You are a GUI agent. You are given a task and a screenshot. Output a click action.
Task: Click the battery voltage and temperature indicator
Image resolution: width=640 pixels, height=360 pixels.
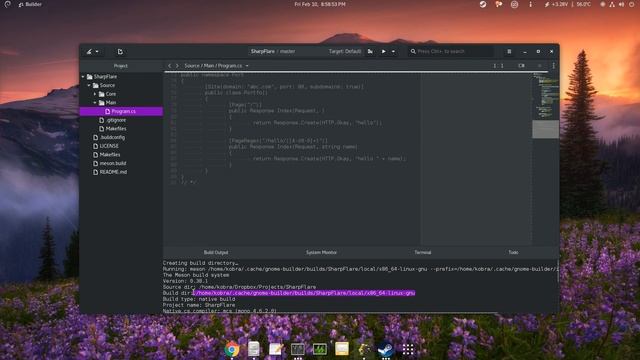(567, 4)
